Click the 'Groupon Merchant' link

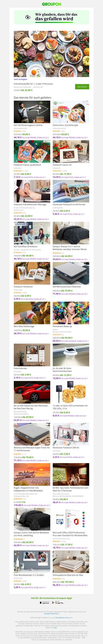(51, 614)
